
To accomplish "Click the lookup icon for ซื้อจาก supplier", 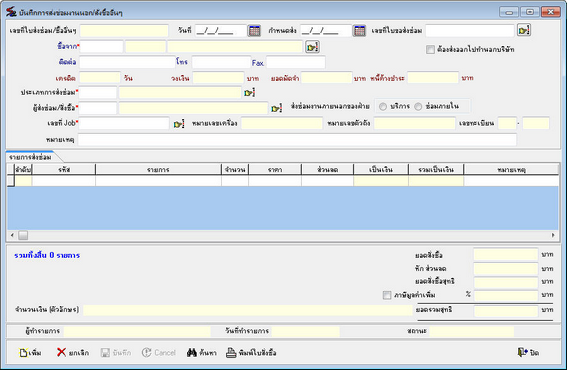I will 312,47.
